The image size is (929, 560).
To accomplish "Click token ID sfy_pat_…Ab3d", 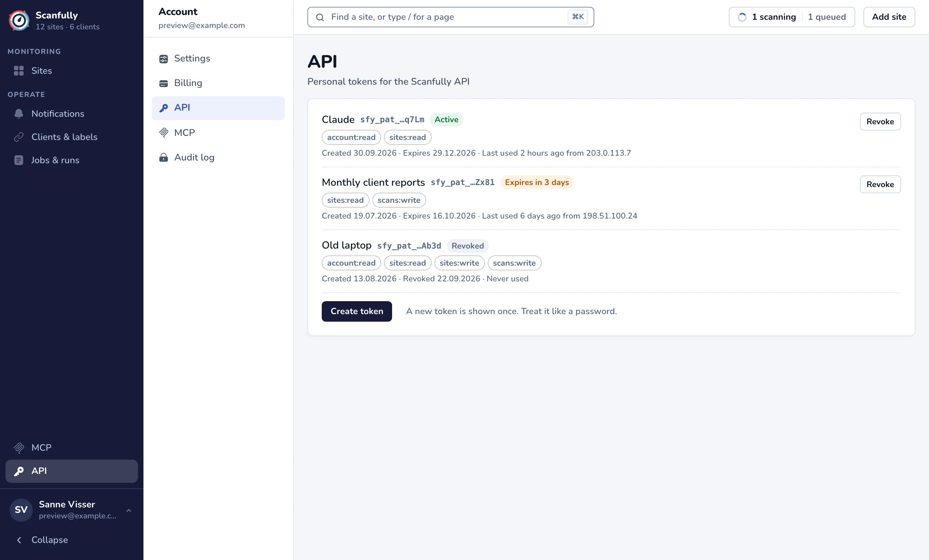I will tap(409, 246).
